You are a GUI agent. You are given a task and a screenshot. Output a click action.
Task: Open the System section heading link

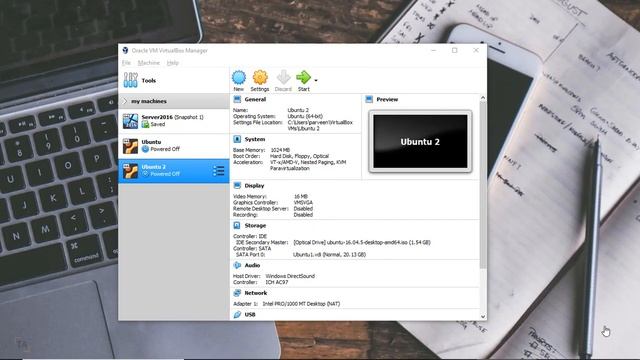[x=255, y=139]
